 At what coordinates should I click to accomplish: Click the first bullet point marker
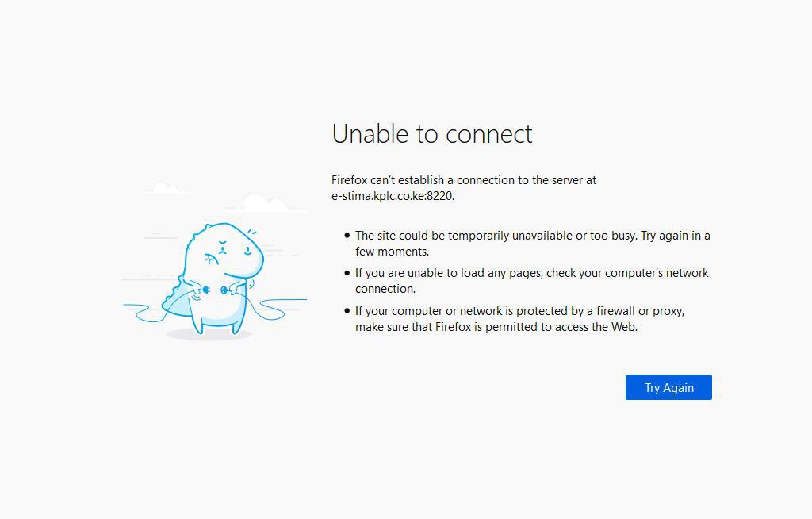click(x=346, y=236)
